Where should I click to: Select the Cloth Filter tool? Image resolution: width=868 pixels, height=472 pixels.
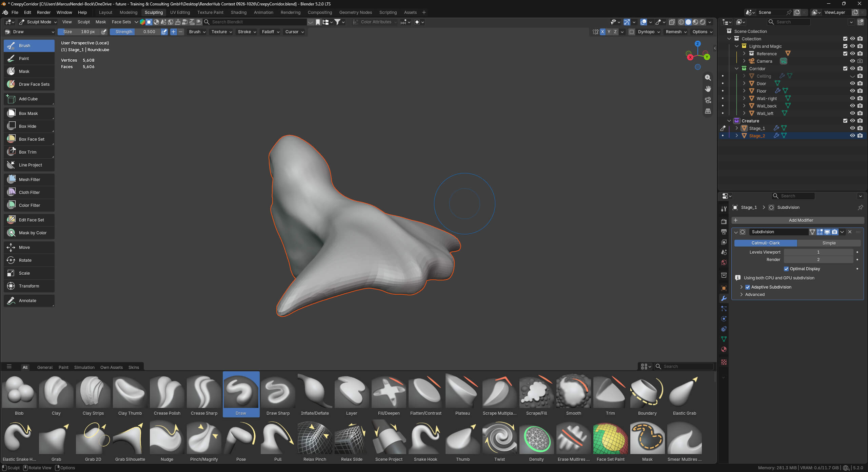pos(29,192)
